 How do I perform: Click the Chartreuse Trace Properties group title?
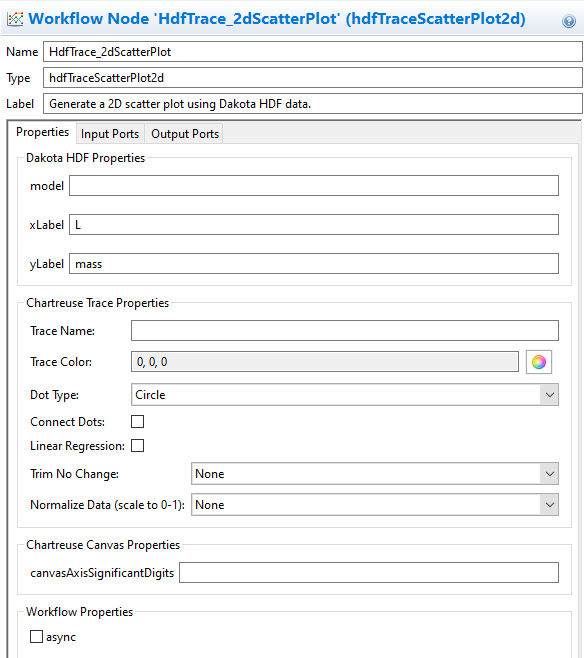coord(97,303)
